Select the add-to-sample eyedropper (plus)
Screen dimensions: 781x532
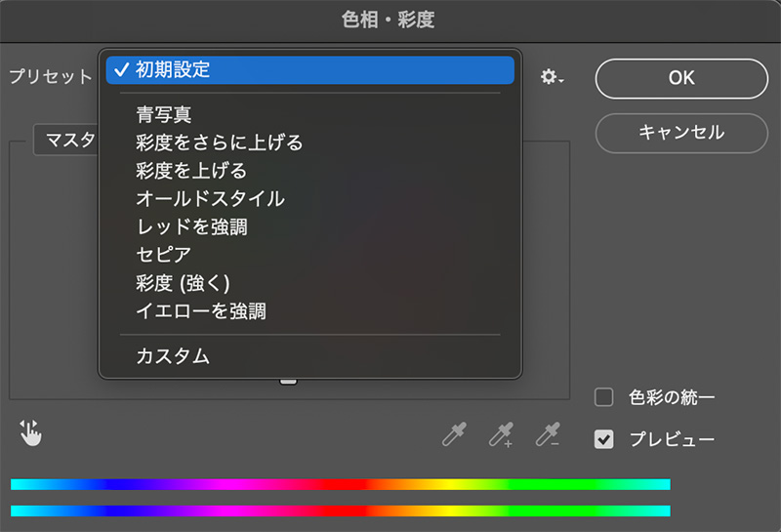[x=501, y=434]
